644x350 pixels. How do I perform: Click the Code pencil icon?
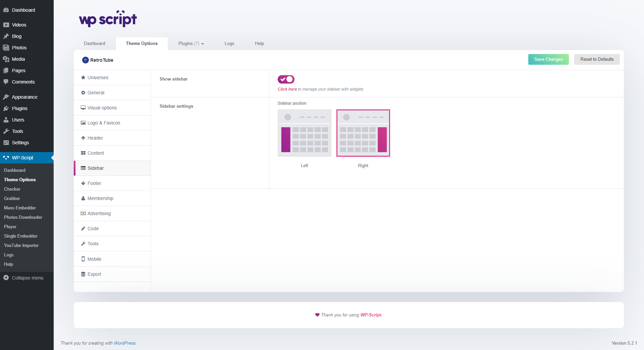tap(83, 229)
